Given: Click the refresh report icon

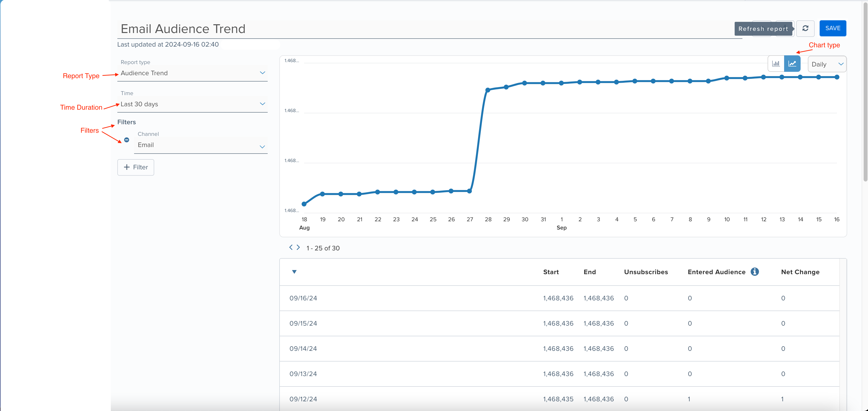Looking at the screenshot, I should point(805,28).
